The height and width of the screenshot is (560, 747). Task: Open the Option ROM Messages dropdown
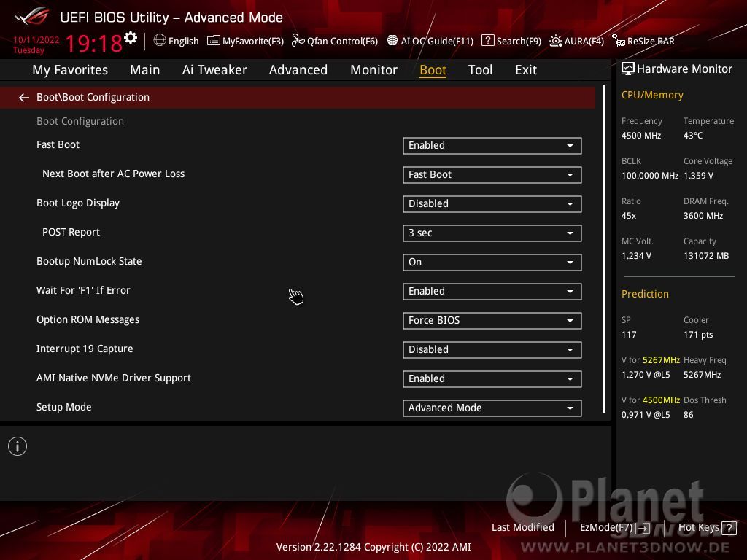click(492, 321)
